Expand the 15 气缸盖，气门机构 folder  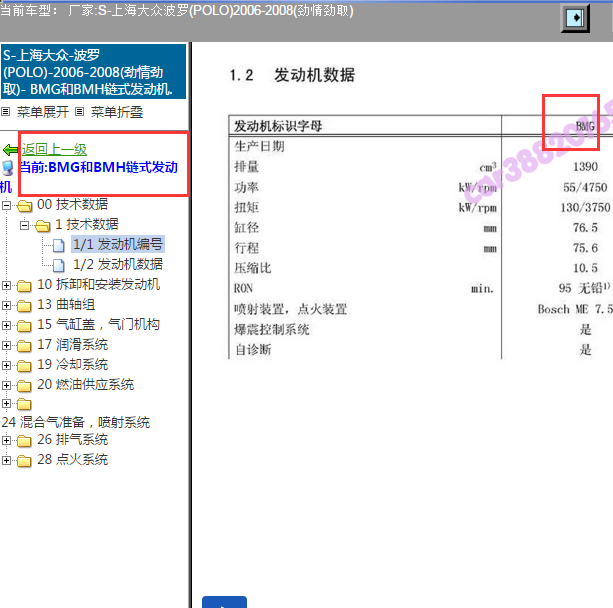tap(6, 325)
